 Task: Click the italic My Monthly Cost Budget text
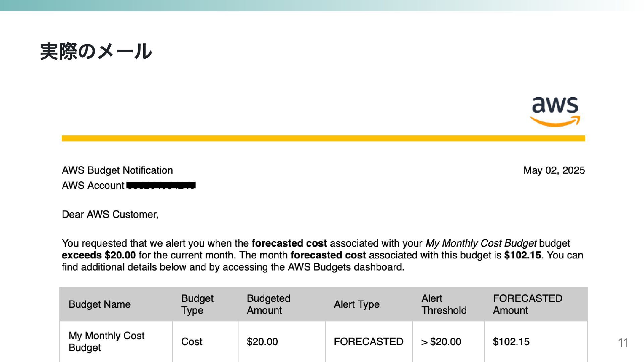tap(481, 243)
